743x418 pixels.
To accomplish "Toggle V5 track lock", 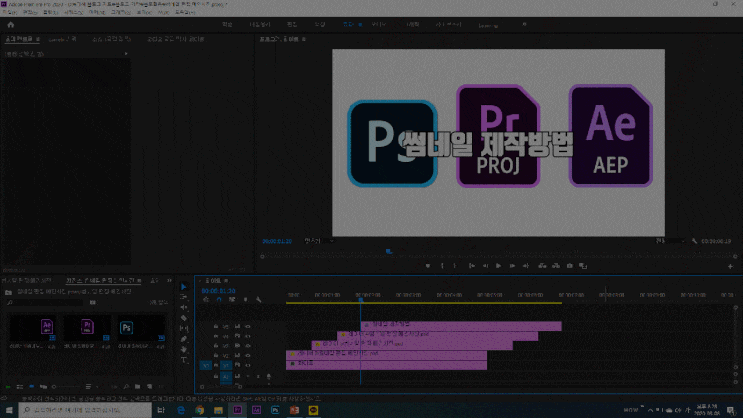I will pyautogui.click(x=216, y=327).
